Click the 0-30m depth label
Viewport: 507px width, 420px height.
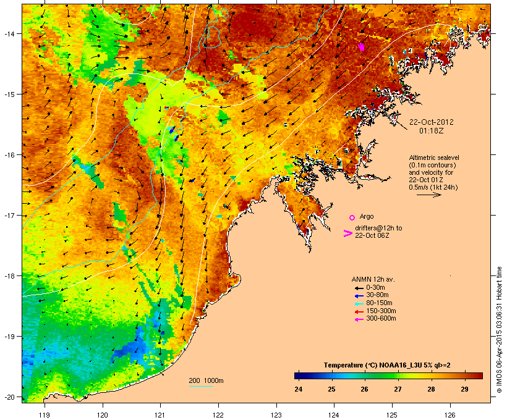[x=375, y=288]
